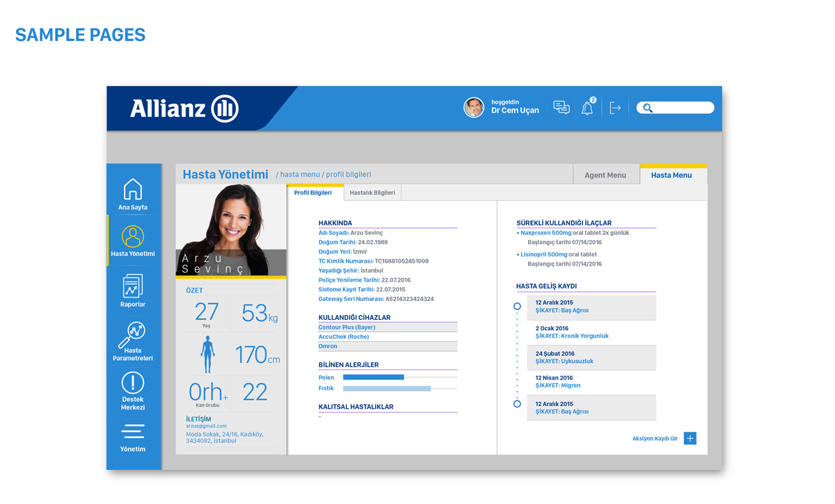Image resolution: width=835 pixels, height=504 pixels.
Task: Click the Fıstık allergy level bar
Action: tap(400, 389)
